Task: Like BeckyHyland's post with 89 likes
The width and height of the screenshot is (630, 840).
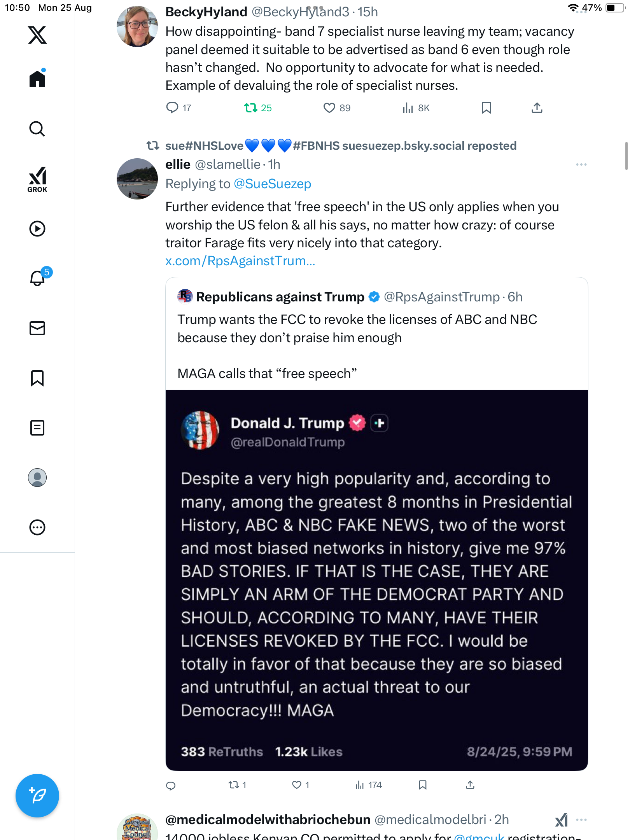Action: click(329, 108)
